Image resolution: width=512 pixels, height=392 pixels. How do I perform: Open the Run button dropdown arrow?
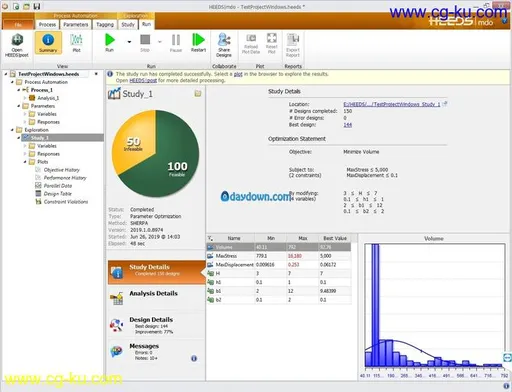[x=129, y=42]
